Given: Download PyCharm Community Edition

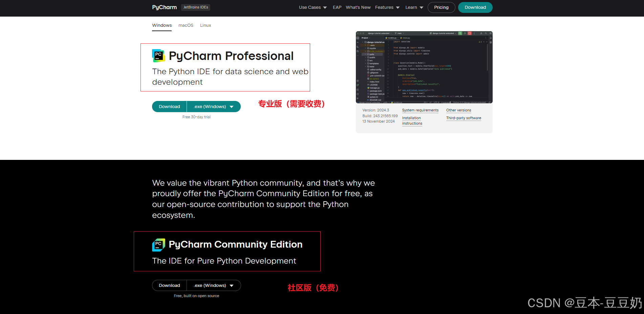Looking at the screenshot, I should click(x=169, y=286).
